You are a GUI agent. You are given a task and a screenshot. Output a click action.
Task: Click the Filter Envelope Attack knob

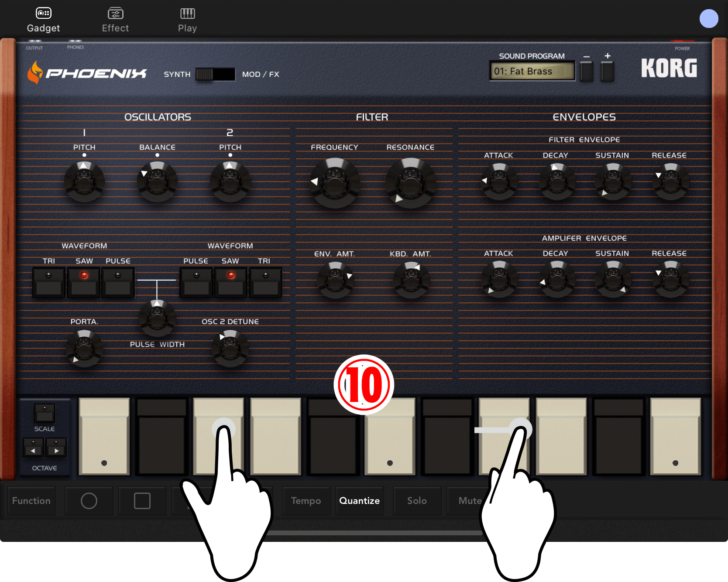coord(499,181)
